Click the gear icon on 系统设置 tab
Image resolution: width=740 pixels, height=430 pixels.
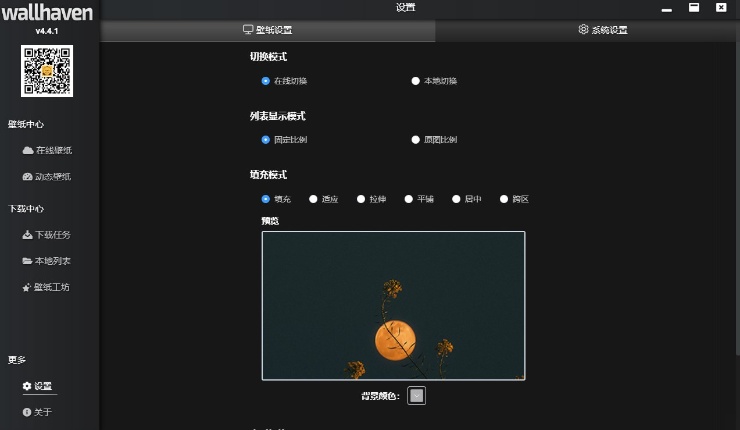click(583, 29)
